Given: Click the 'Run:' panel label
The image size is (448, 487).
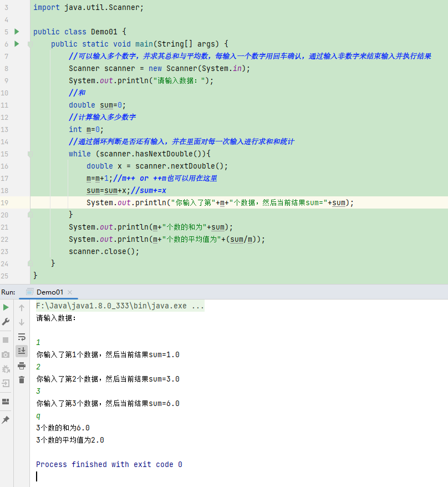Looking at the screenshot, I should tap(8, 292).
